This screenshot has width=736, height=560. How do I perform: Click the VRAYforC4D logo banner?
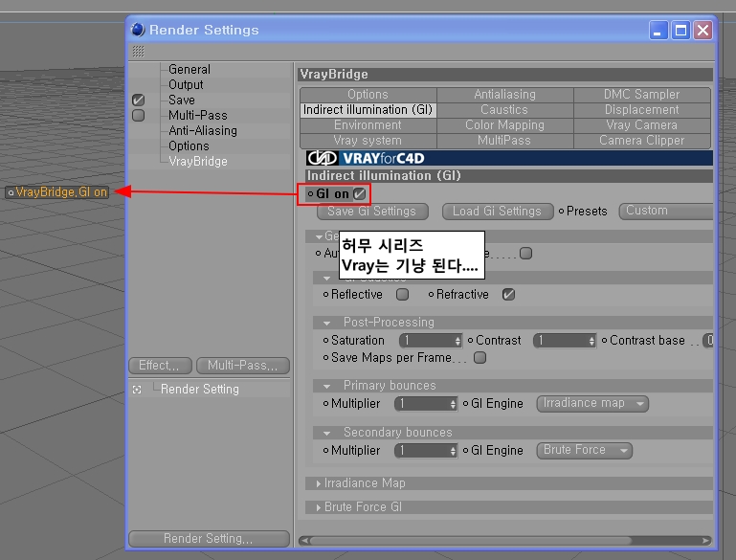[509, 158]
